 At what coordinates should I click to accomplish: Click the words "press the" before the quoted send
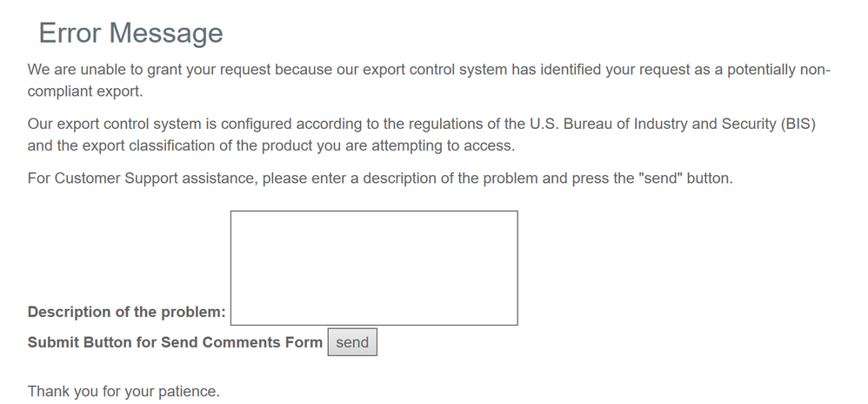(x=602, y=178)
